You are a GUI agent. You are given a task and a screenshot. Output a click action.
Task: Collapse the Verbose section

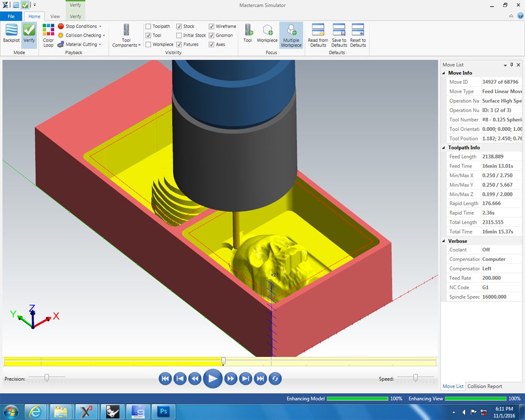coord(444,241)
